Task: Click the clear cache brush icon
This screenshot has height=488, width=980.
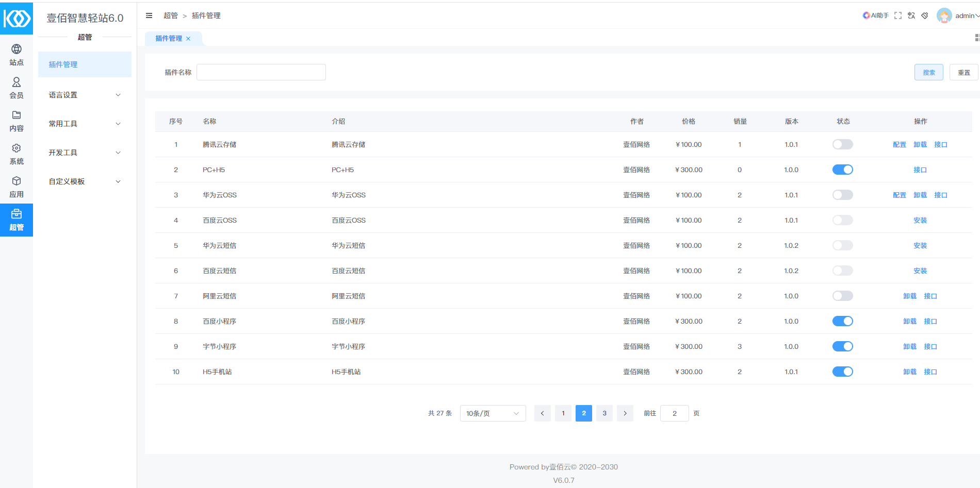Action: [925, 15]
